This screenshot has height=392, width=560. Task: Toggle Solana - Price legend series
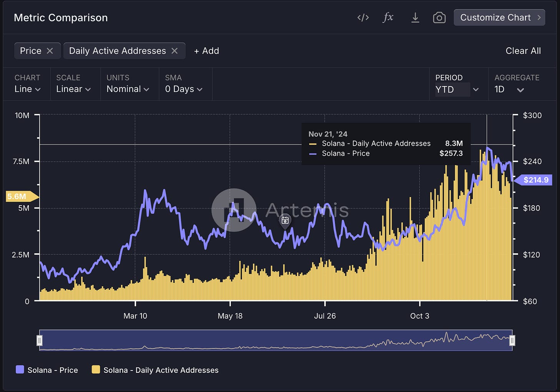coord(47,370)
